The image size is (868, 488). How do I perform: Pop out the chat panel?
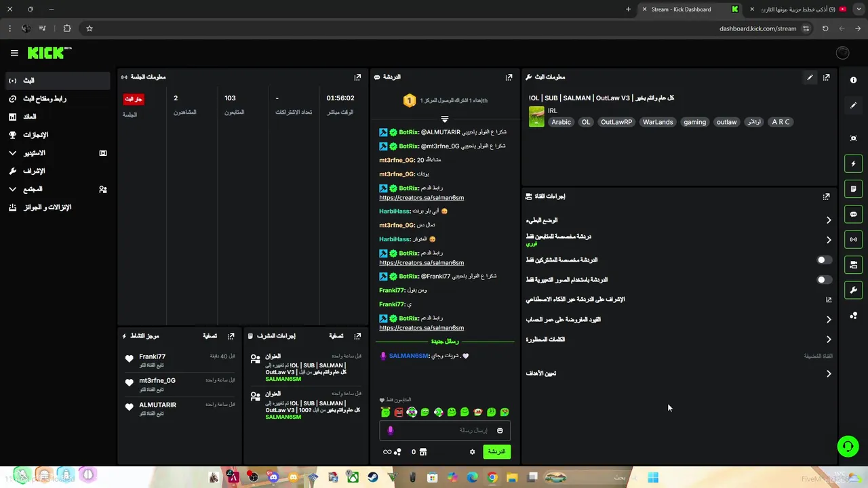pyautogui.click(x=509, y=77)
